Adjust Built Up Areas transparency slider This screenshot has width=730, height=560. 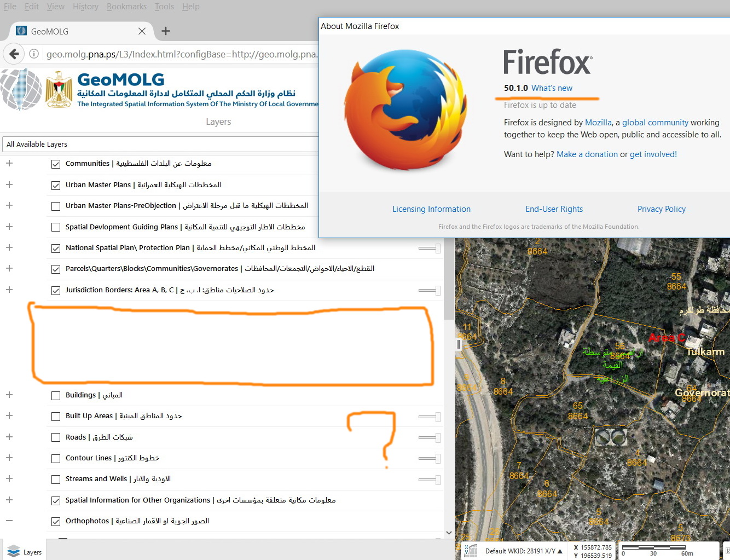430,417
